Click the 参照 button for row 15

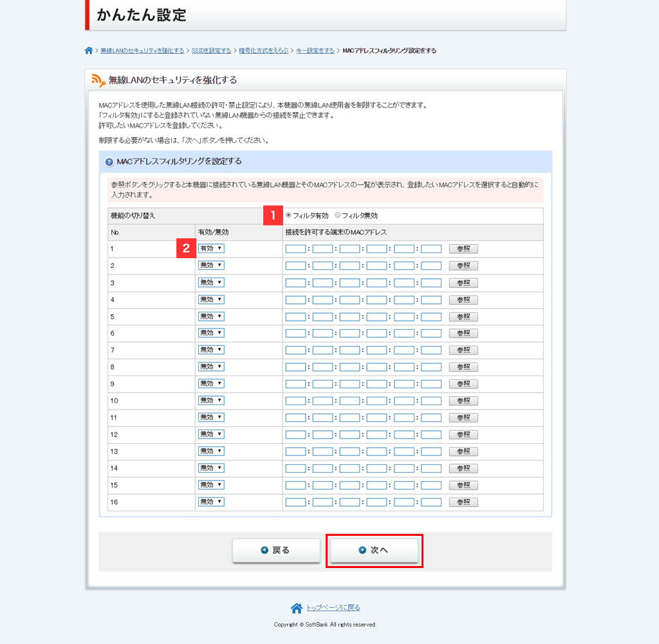[463, 486]
